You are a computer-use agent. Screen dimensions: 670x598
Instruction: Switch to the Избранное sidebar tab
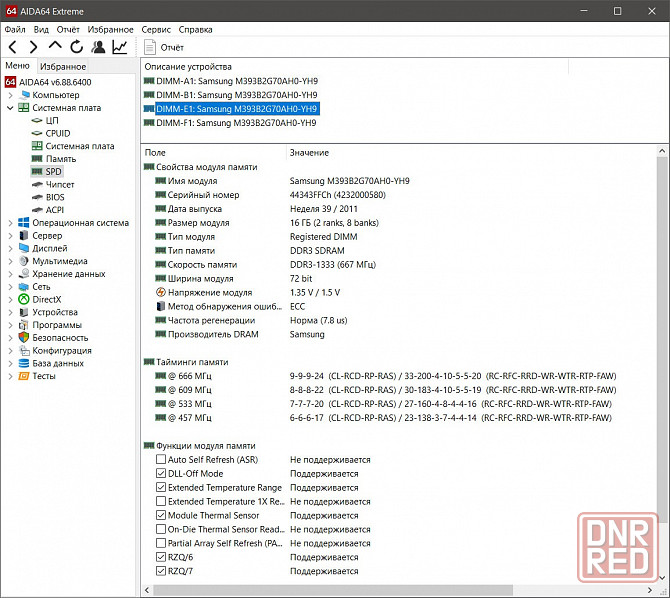(x=63, y=67)
